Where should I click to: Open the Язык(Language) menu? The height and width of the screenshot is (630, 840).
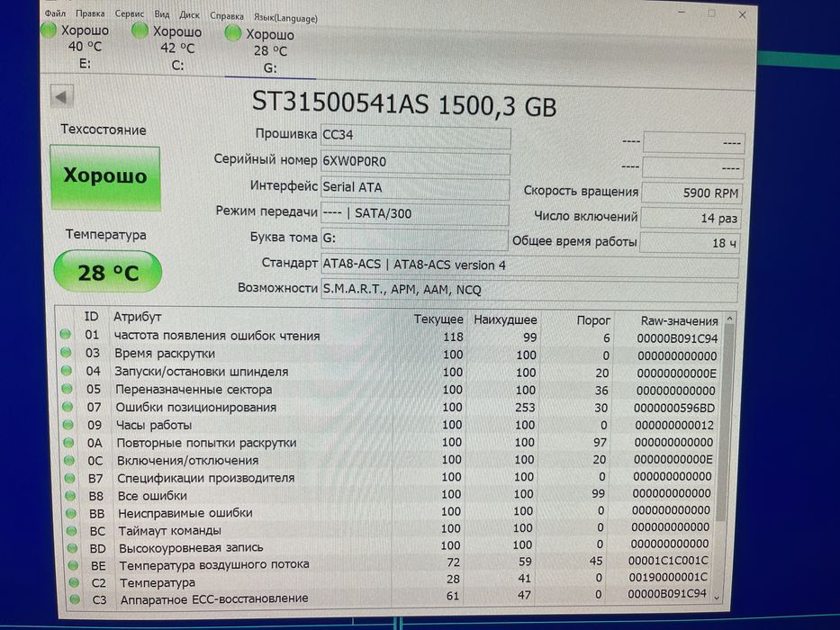285,18
